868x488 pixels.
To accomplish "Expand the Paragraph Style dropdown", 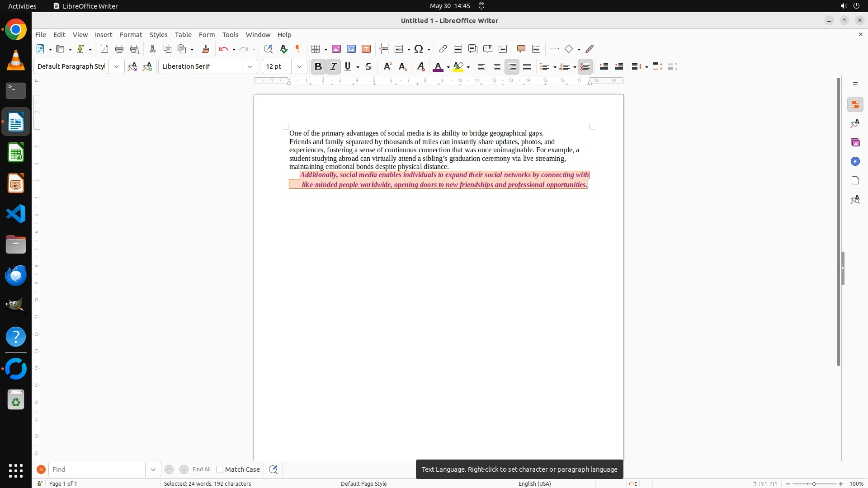I will pos(116,66).
